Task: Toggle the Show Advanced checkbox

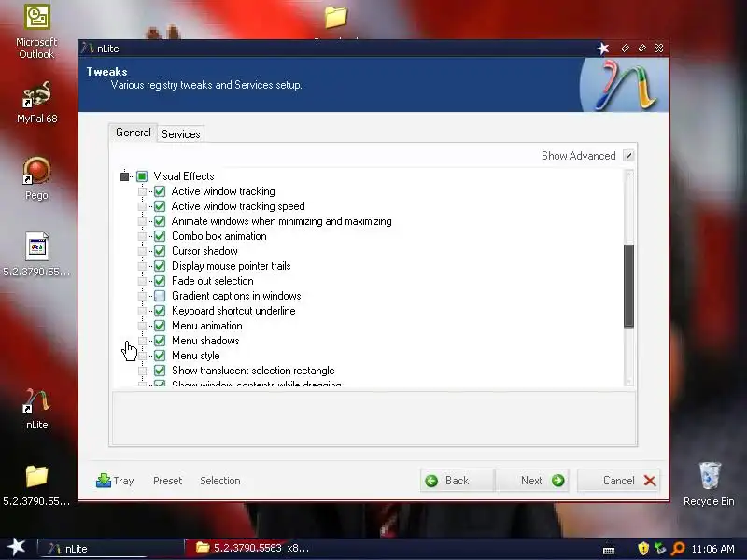Action: click(x=628, y=156)
